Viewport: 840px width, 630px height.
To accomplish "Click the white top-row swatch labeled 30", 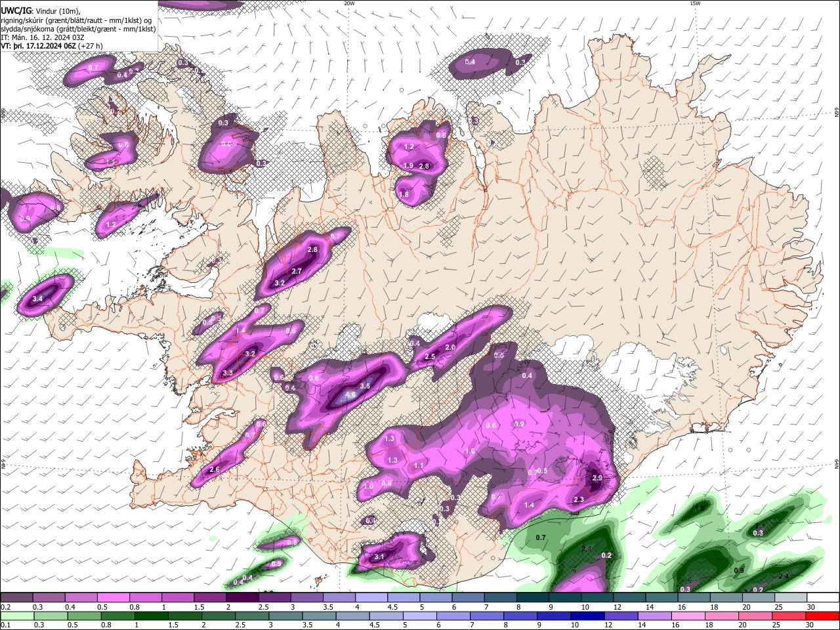I will point(823,597).
